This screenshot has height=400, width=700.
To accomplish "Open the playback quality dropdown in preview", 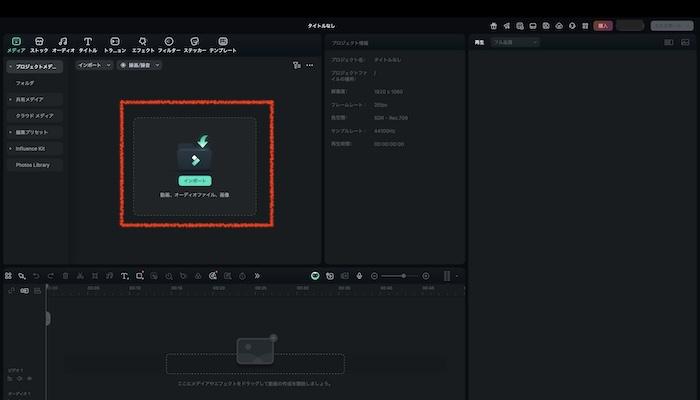I will pyautogui.click(x=514, y=42).
